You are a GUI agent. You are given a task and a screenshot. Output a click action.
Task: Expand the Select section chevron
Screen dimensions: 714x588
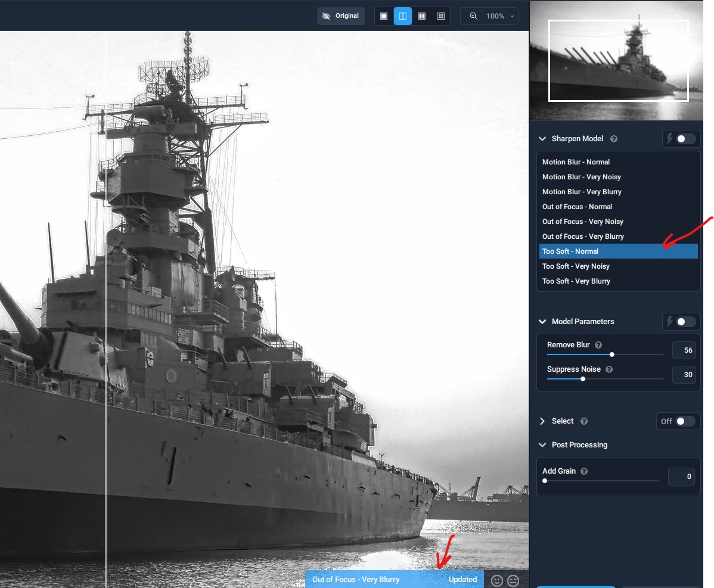coord(542,421)
